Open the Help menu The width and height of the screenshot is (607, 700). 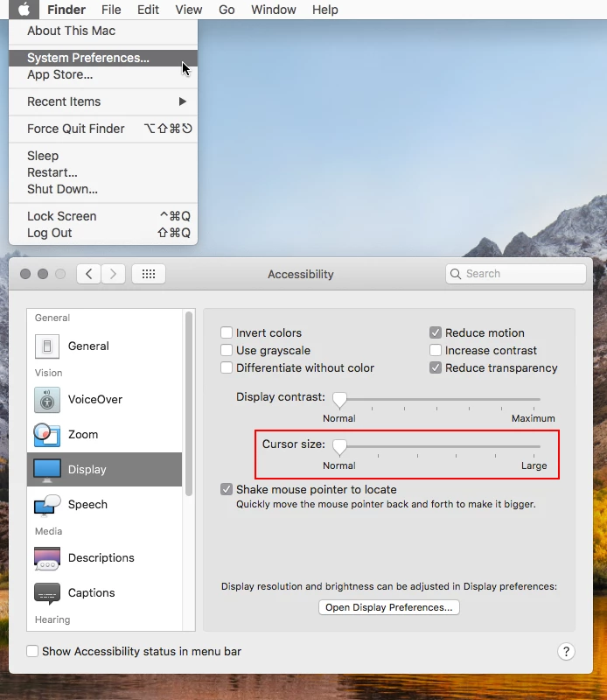coord(324,10)
